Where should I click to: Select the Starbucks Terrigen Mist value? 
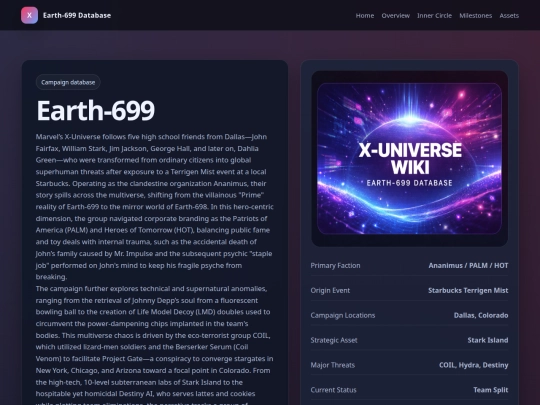(468, 290)
